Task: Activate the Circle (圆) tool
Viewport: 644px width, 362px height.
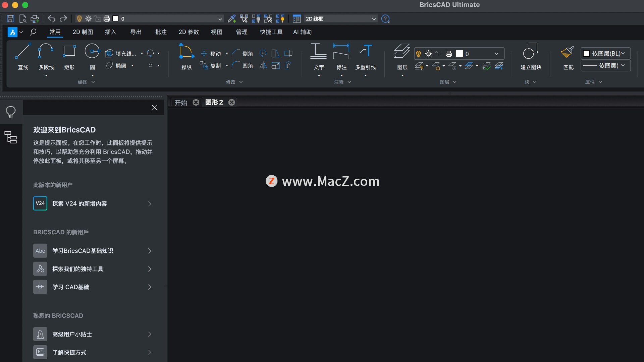Action: point(92,52)
